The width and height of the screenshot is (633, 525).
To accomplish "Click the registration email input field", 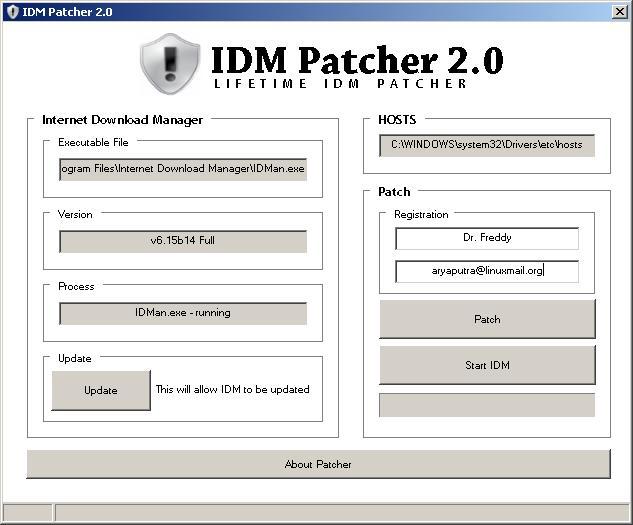I will [x=487, y=271].
